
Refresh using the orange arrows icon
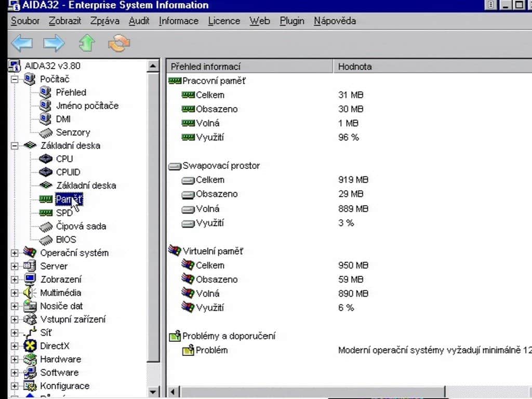119,43
